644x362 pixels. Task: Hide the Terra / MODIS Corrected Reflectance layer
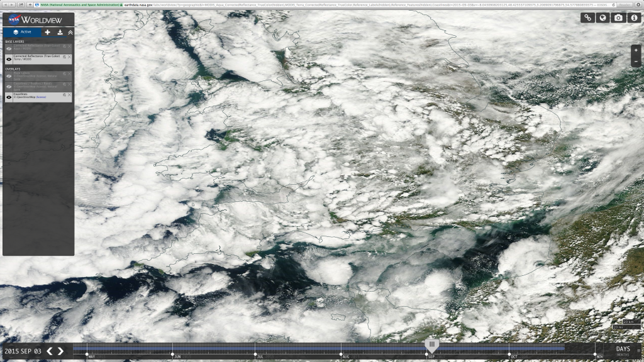tap(9, 59)
